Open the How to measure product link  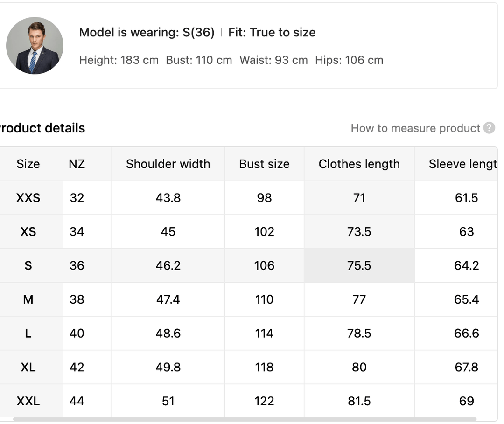415,128
